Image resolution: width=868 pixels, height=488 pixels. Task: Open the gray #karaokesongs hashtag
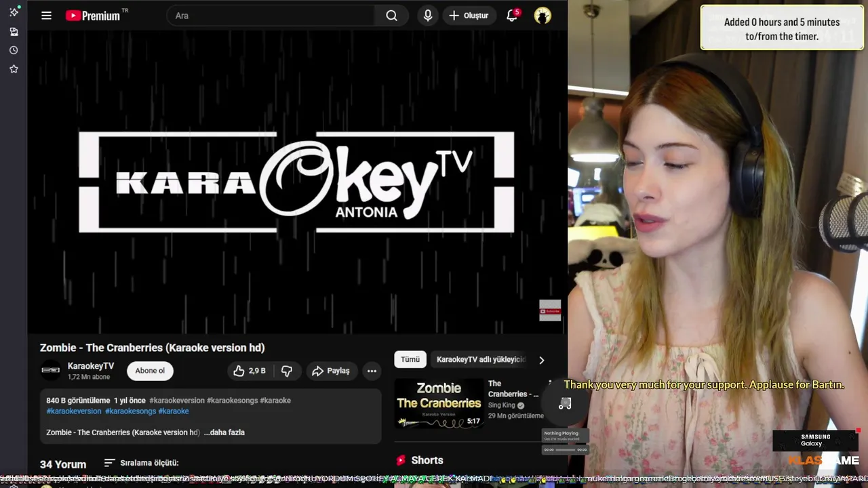232,401
